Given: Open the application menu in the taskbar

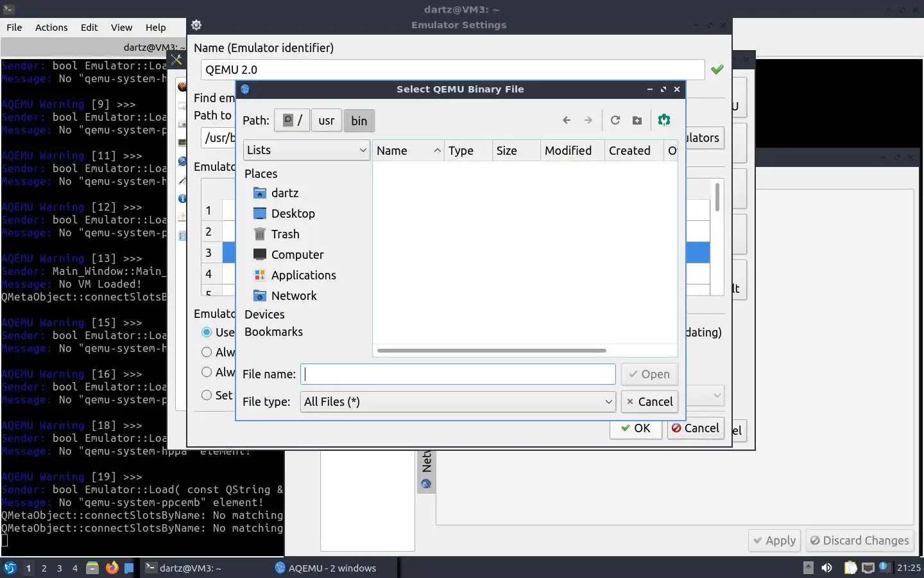Looking at the screenshot, I should (x=10, y=568).
